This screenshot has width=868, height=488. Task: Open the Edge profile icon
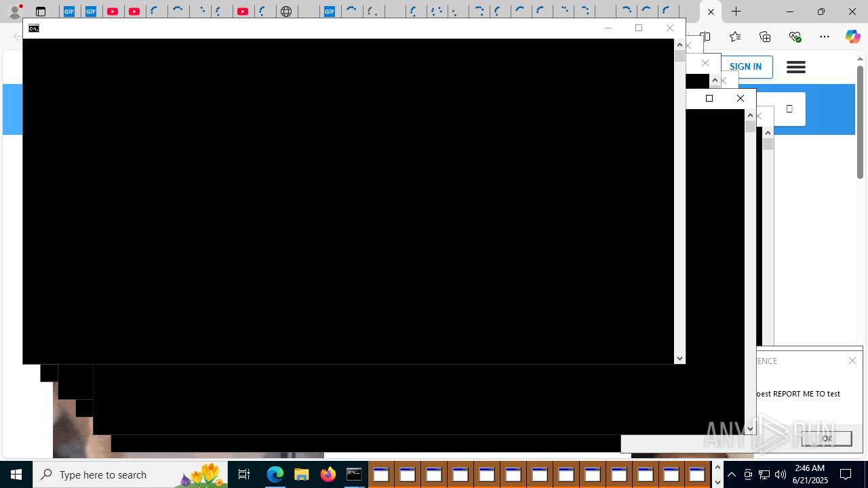click(14, 12)
